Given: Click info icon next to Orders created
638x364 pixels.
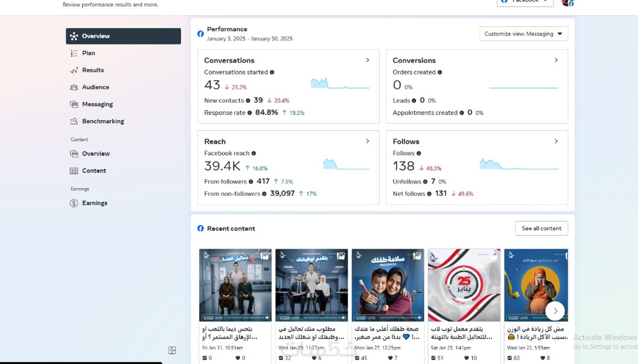Looking at the screenshot, I should pos(440,72).
